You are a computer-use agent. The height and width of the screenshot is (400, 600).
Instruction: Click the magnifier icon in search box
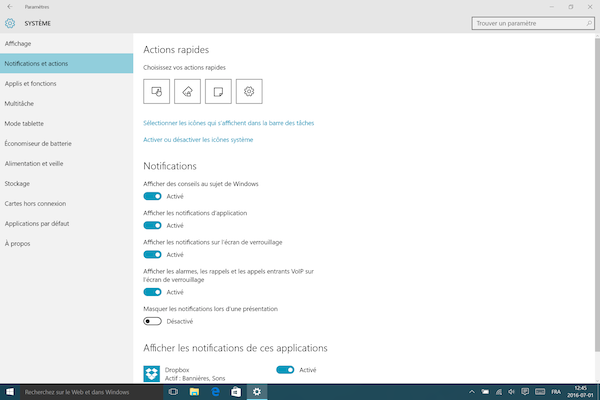[x=589, y=23]
